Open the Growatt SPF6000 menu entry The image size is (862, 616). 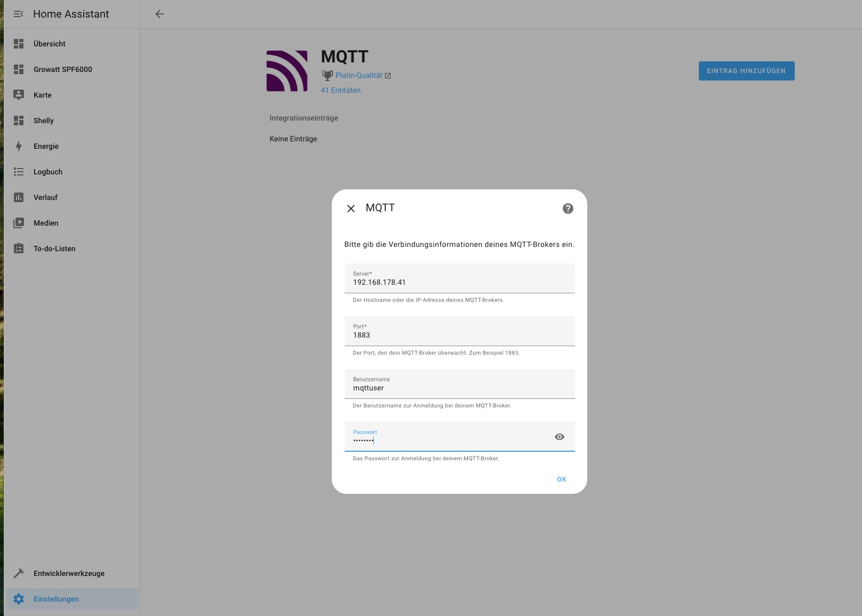(71, 69)
